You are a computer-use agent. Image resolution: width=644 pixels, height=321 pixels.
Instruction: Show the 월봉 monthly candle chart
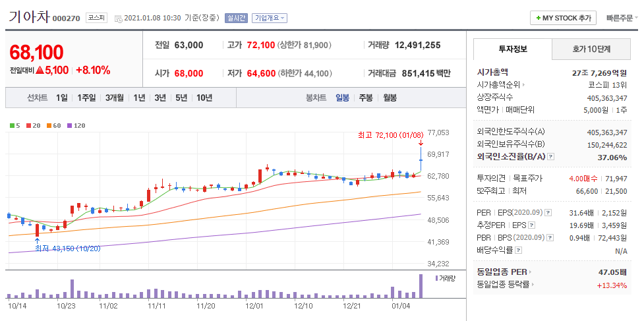(390, 98)
